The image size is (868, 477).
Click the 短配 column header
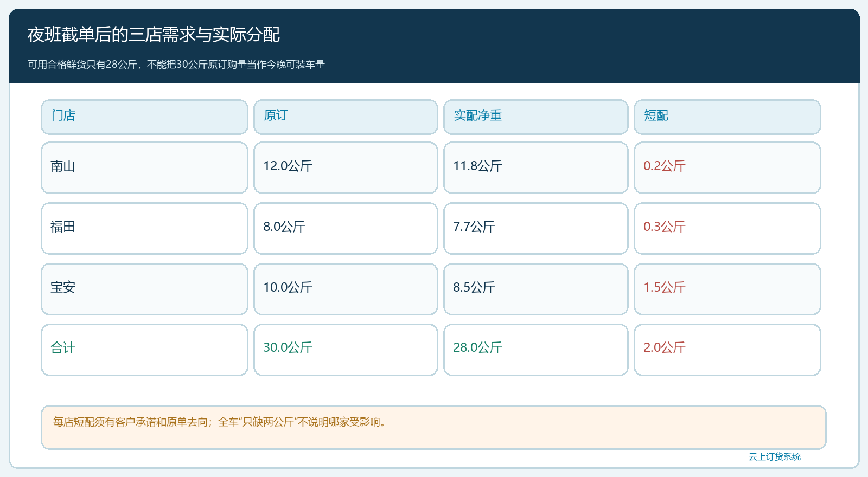point(727,117)
